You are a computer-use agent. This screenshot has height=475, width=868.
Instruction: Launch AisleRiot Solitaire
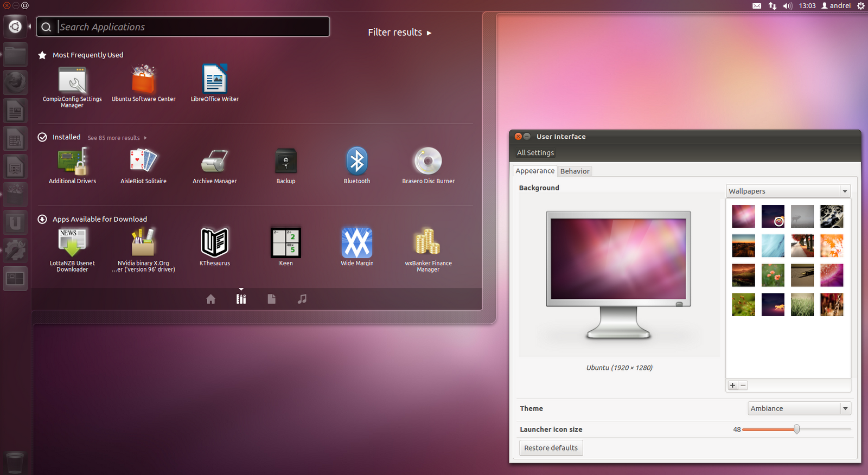(x=143, y=166)
